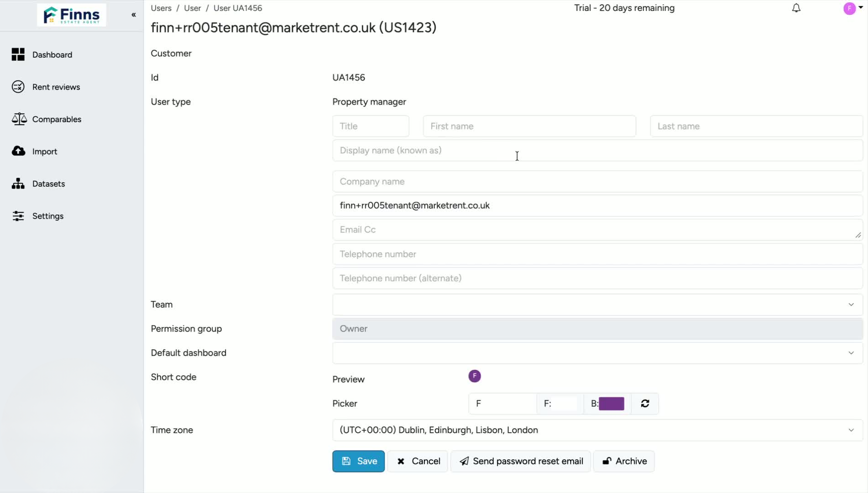The width and height of the screenshot is (868, 493).
Task: Focus the Title field
Action: (x=371, y=126)
